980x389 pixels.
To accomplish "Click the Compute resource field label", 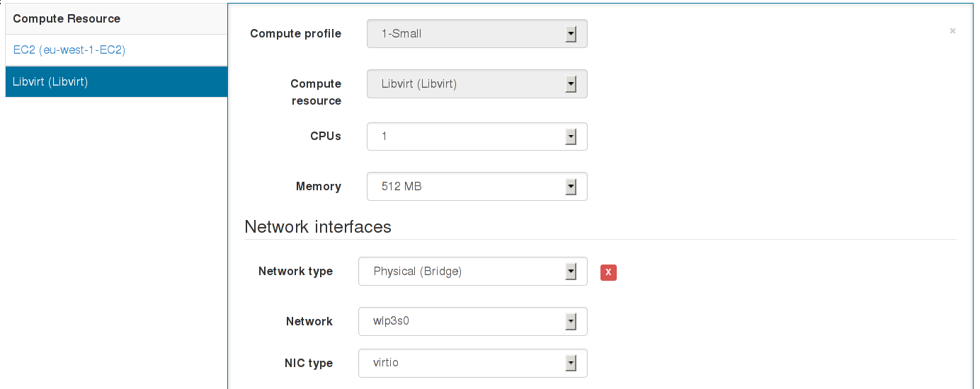I will point(316,92).
